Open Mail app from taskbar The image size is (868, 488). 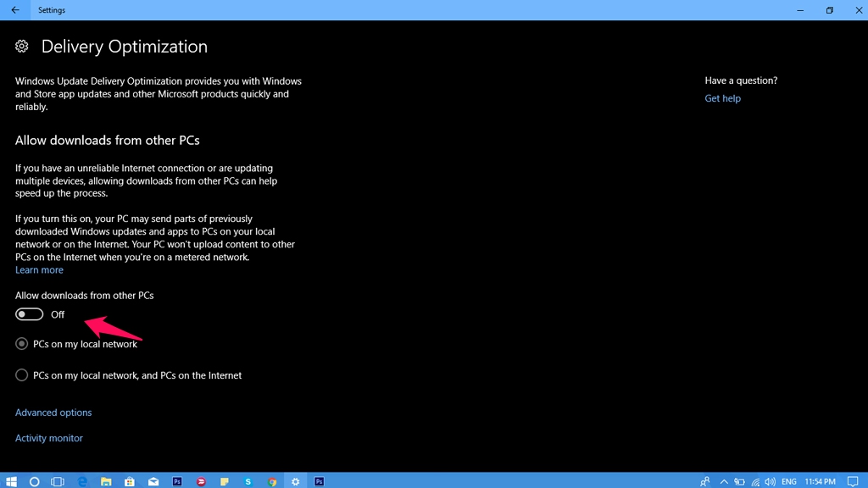153,481
